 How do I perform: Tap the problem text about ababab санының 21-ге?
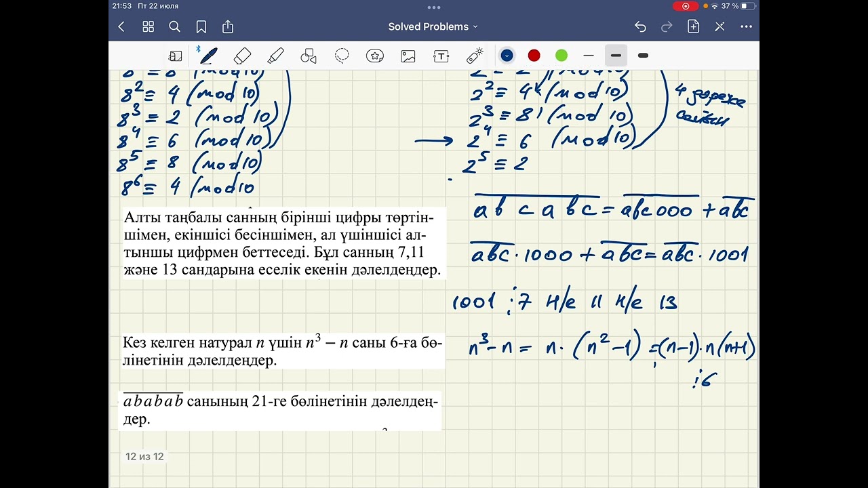coord(281,410)
